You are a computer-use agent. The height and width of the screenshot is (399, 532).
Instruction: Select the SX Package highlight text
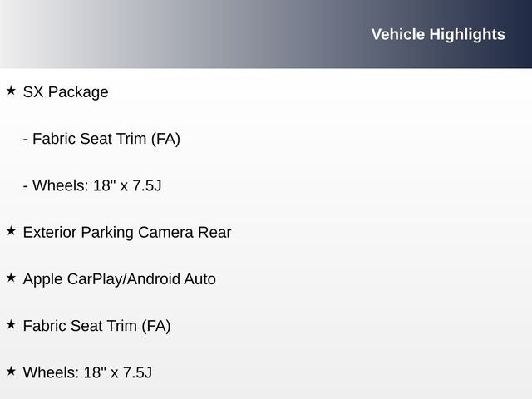66,92
